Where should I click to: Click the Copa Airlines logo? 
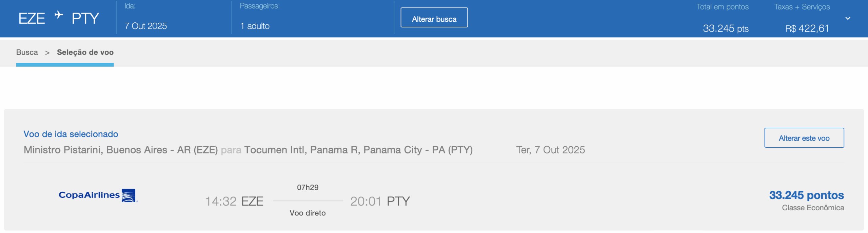point(98,195)
